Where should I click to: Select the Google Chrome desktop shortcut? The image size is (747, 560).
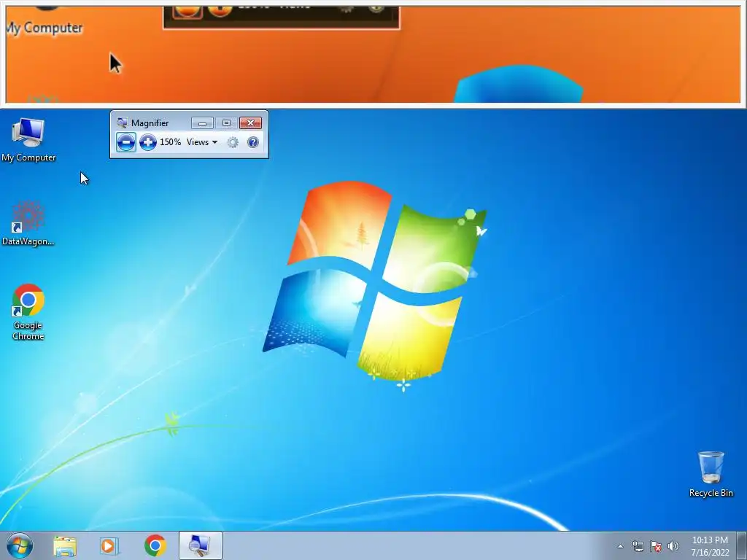tap(28, 312)
